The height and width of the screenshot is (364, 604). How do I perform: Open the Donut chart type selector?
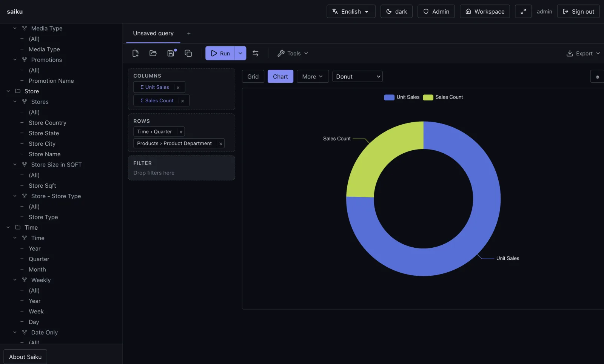point(357,77)
